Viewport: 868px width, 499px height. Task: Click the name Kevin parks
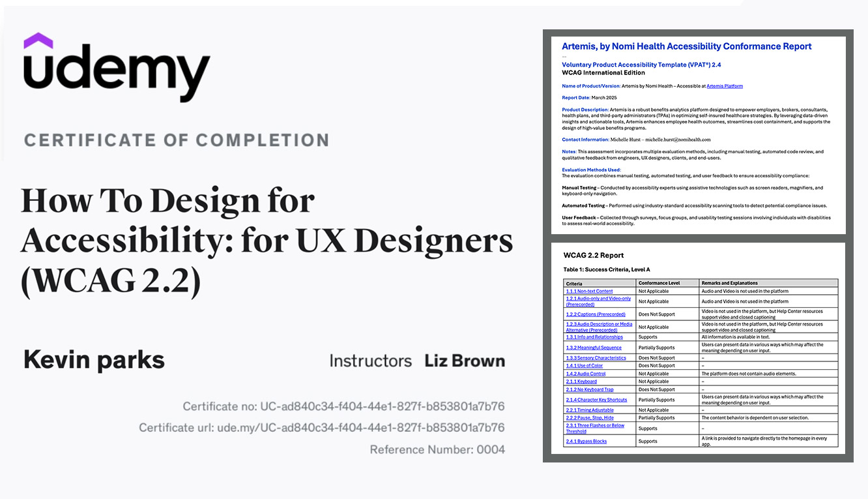pos(94,359)
